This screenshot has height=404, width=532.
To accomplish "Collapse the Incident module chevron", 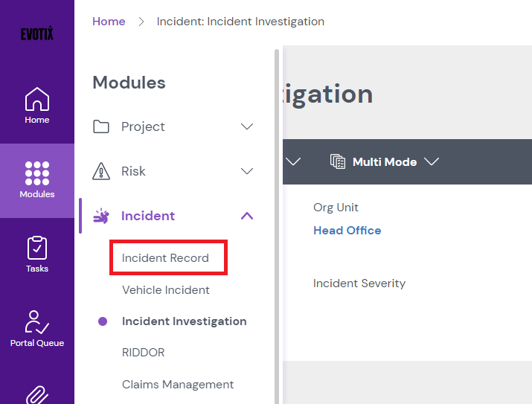I will coord(248,216).
